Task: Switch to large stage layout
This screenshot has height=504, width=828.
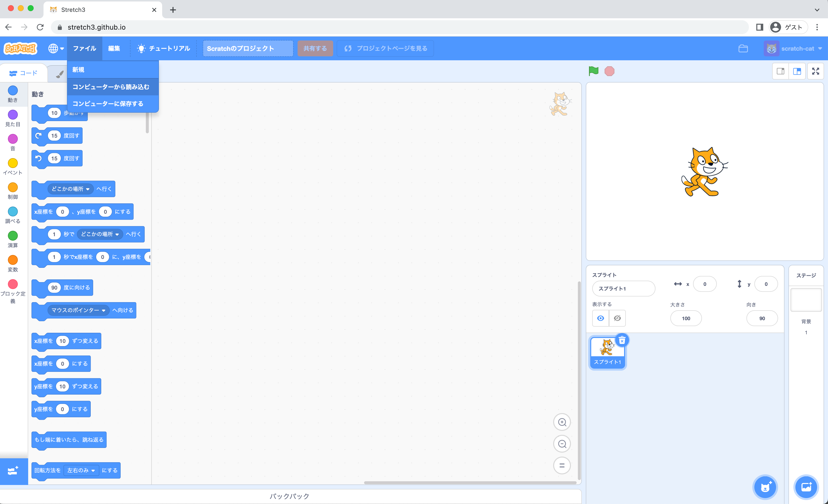Action: [797, 71]
